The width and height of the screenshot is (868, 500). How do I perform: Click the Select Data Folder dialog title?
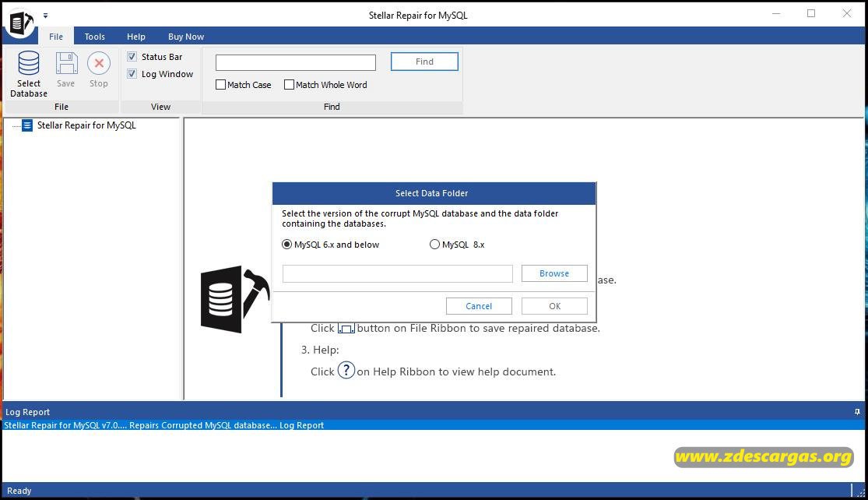point(432,193)
